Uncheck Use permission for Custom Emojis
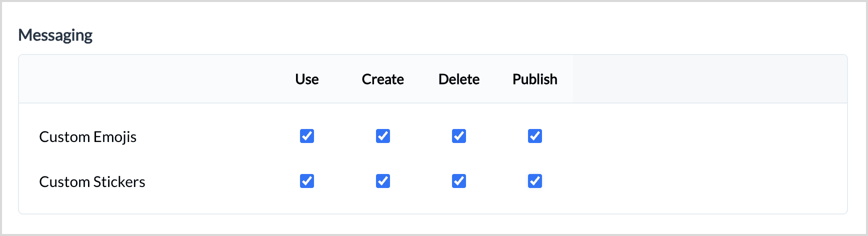The height and width of the screenshot is (236, 868). point(307,136)
